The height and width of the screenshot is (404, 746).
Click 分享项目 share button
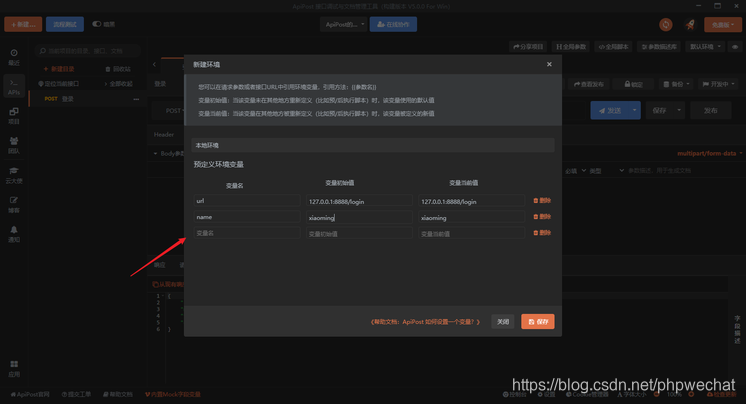[528, 47]
